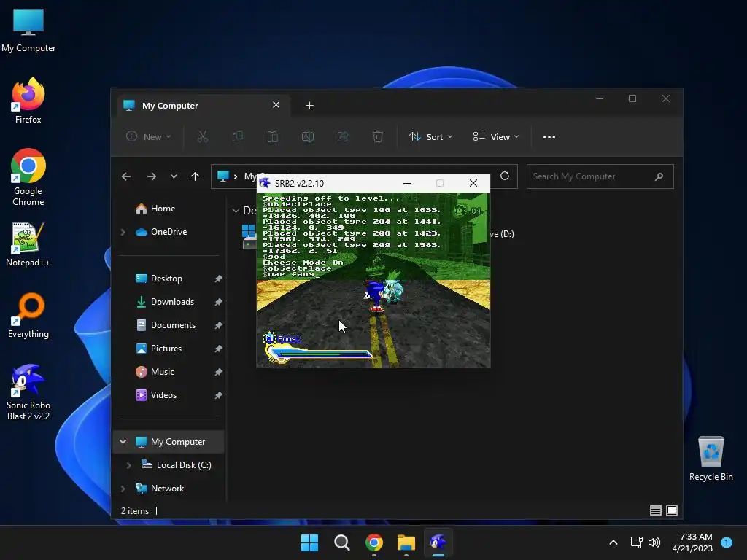Unpin Desktop using its pin icon
This screenshot has width=747, height=560.
tap(218, 279)
